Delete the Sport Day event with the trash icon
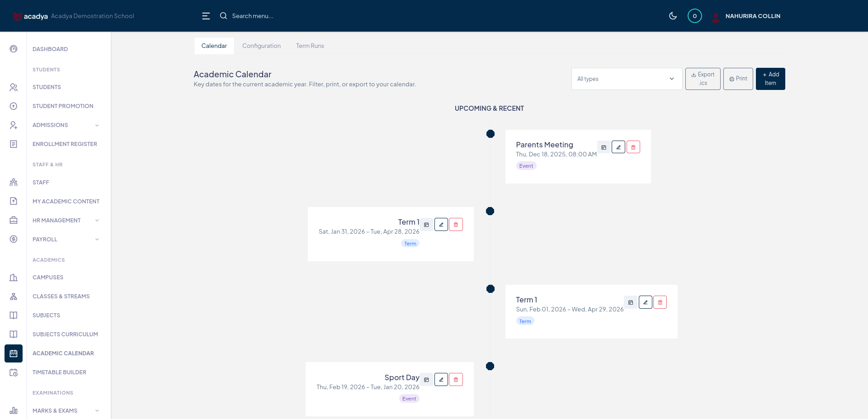Image resolution: width=868 pixels, height=419 pixels. pos(456,380)
